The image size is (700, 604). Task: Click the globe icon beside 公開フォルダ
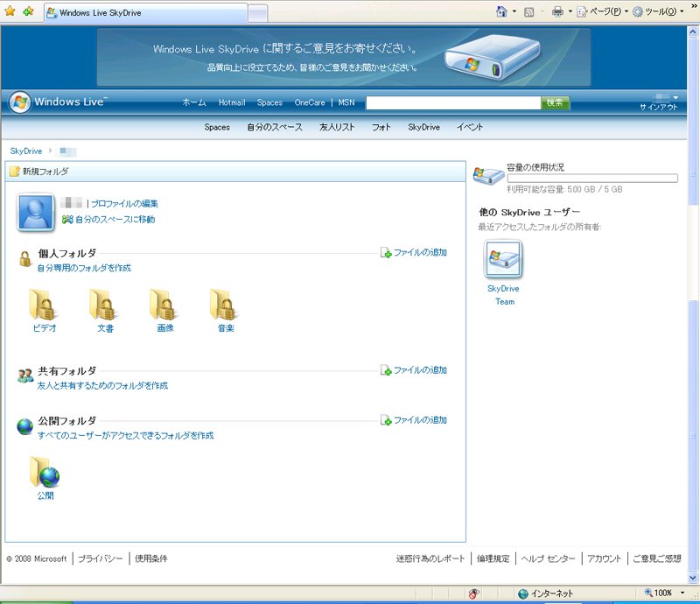coord(25,426)
